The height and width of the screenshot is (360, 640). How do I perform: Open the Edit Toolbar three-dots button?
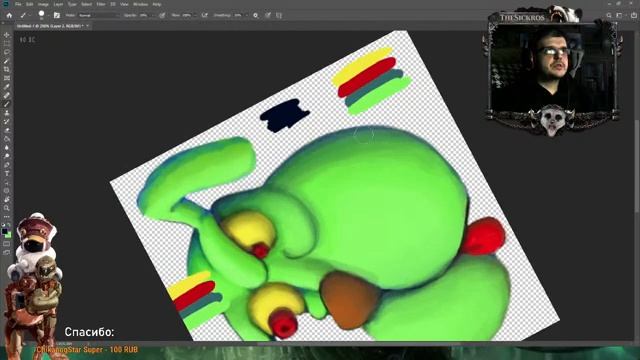click(7, 217)
